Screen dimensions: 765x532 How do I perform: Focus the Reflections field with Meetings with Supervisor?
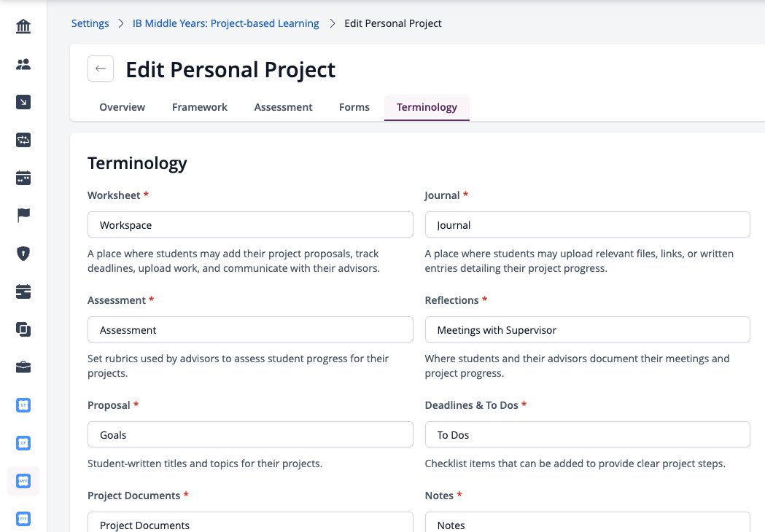pos(587,329)
